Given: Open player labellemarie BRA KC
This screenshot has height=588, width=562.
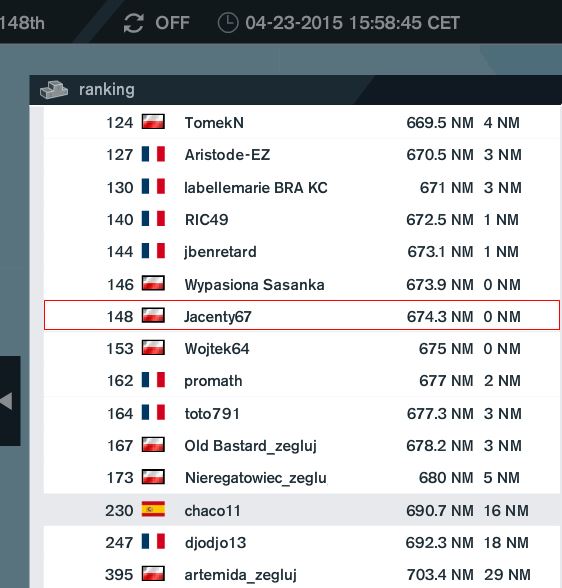Looking at the screenshot, I should pos(256,188).
